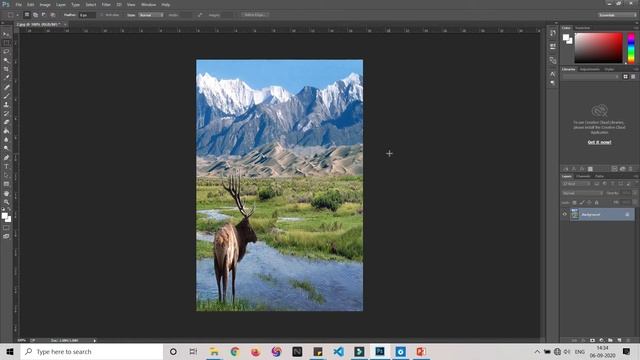Open the layer Kind filter dropdown
The width and height of the screenshot is (640, 360).
coord(576,184)
